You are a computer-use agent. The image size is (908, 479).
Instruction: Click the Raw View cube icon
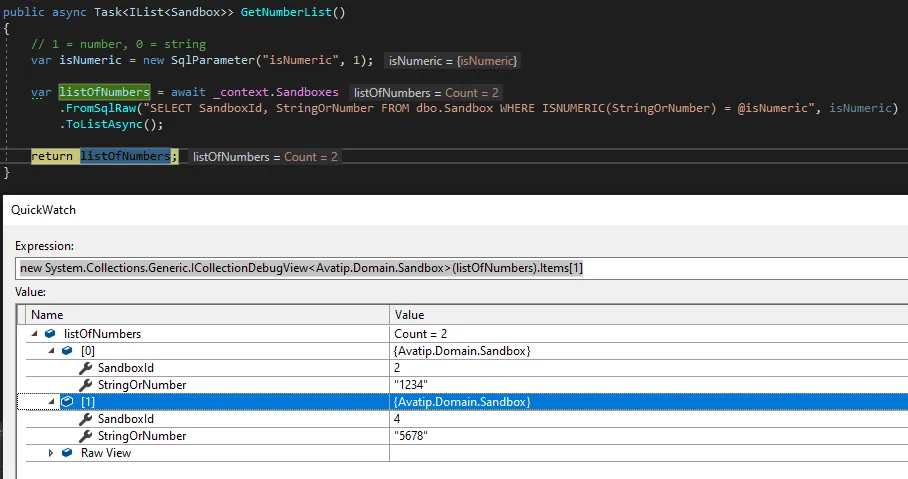tap(67, 453)
